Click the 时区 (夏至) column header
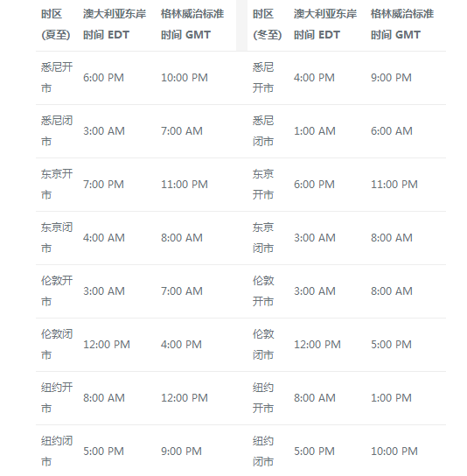 [56, 24]
